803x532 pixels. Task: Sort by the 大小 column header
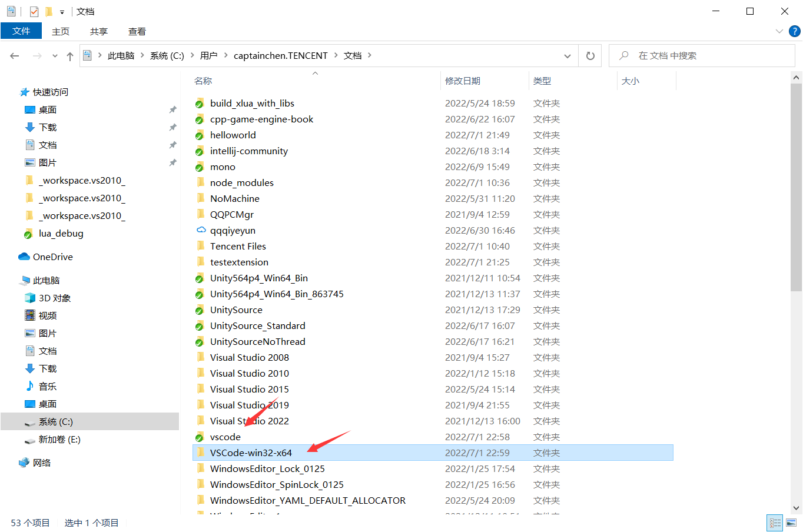click(631, 81)
